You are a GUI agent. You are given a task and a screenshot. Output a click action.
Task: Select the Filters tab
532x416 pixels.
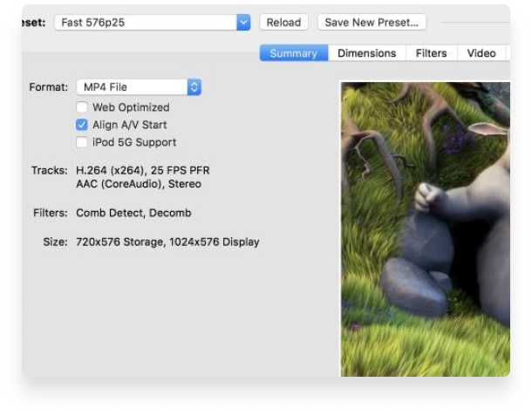point(431,53)
